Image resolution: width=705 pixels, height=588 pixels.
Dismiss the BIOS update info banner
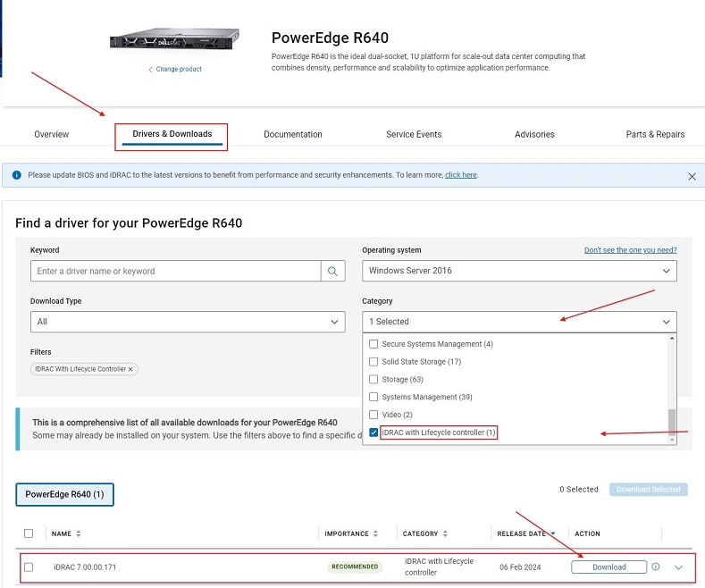[692, 177]
